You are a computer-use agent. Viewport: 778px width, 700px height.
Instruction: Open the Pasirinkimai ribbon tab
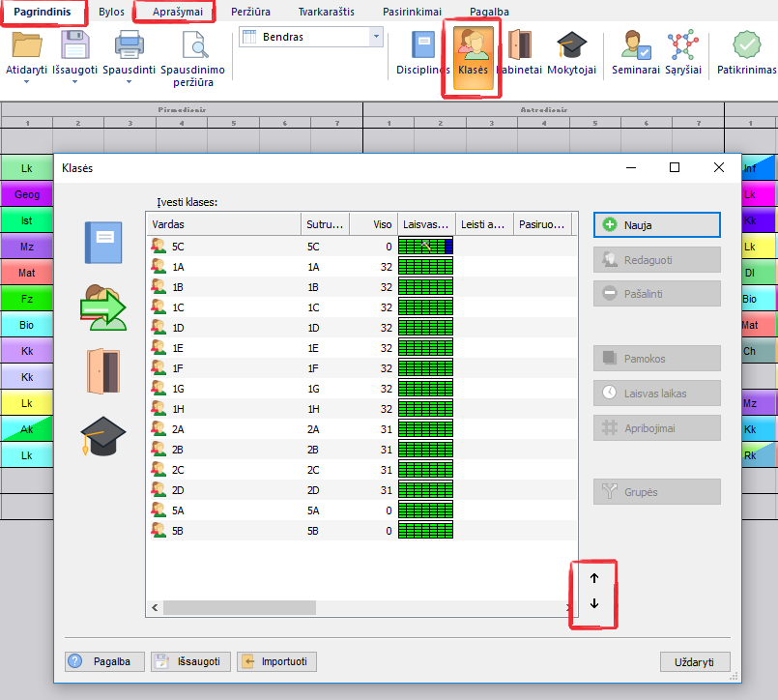(x=410, y=12)
